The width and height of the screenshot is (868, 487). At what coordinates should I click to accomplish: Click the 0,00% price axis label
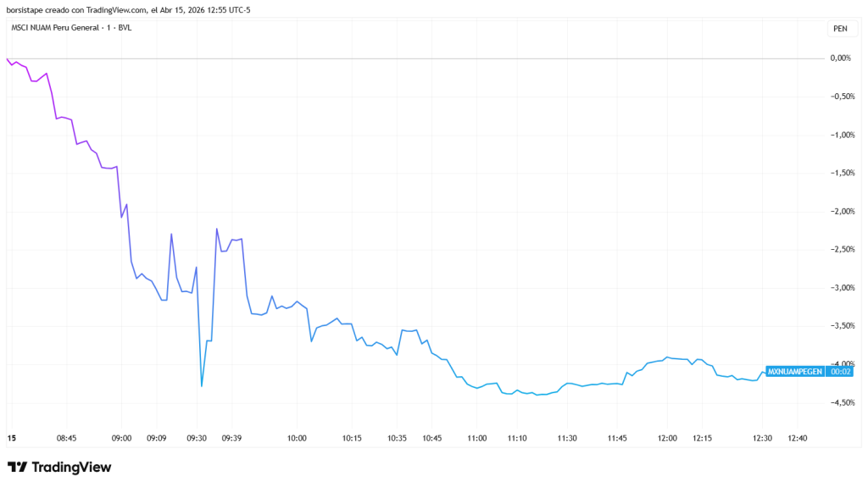[841, 58]
